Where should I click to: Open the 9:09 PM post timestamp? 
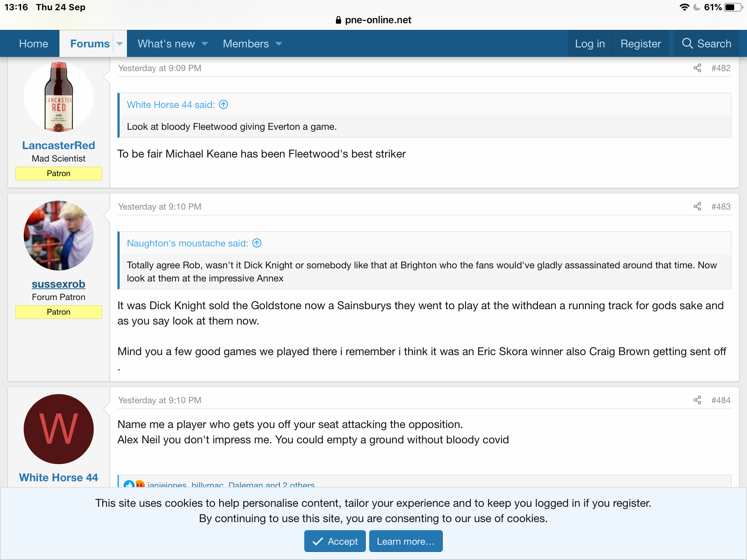[160, 68]
